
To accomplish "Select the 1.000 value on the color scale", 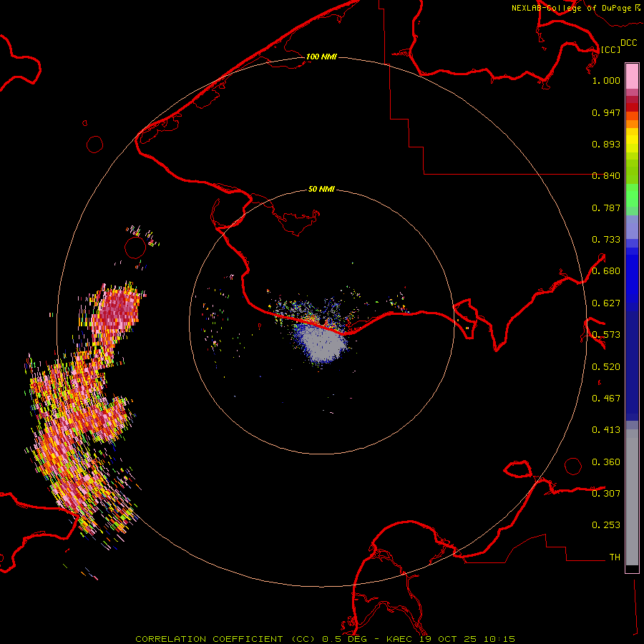I will tap(606, 80).
